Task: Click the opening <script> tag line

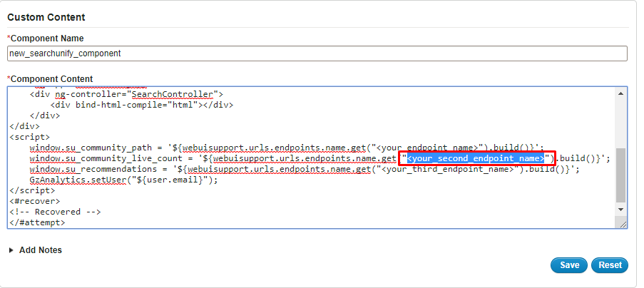Action: pos(29,137)
